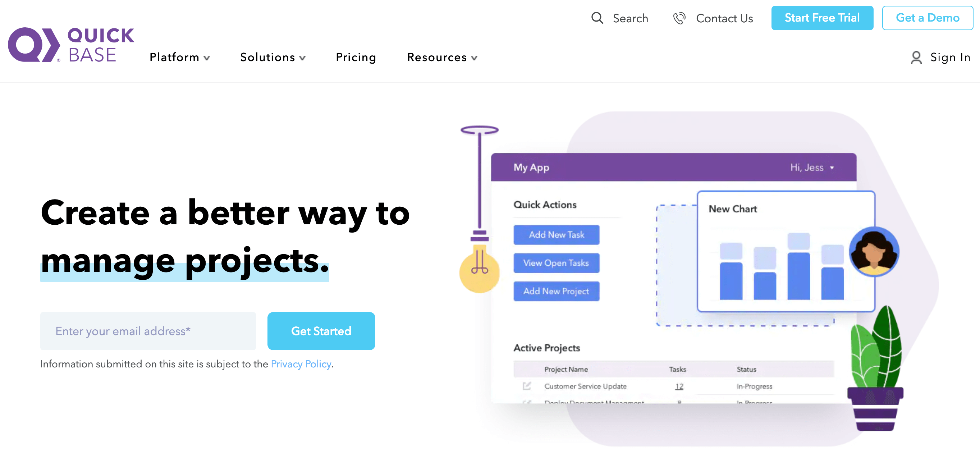980x458 pixels.
Task: Click the Privacy Policy link
Action: pyautogui.click(x=301, y=363)
